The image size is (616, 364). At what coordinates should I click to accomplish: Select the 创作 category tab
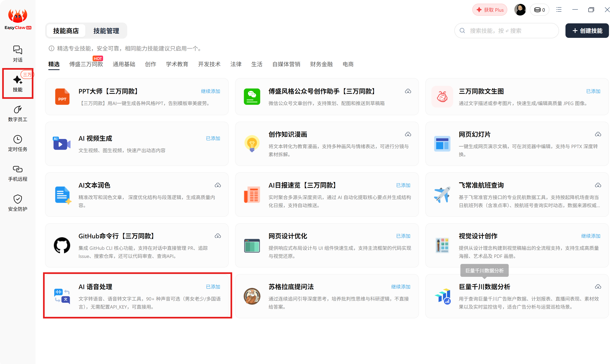(151, 64)
